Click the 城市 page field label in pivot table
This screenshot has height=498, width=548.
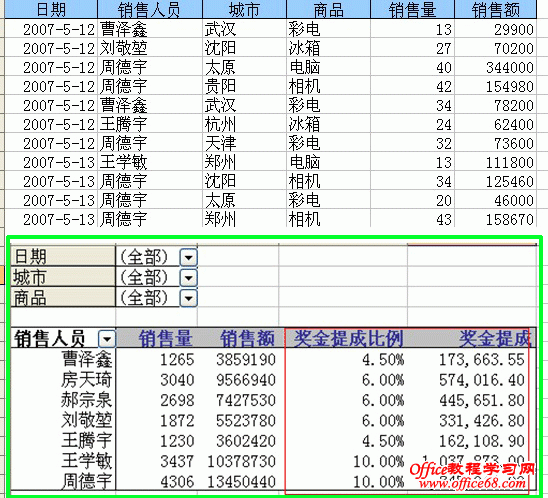(63, 277)
